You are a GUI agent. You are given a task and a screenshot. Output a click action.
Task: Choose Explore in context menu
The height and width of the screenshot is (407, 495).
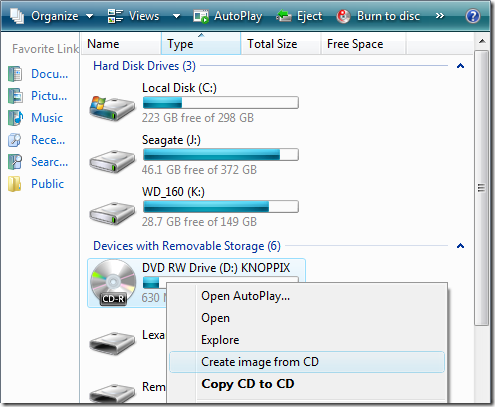tap(307, 340)
